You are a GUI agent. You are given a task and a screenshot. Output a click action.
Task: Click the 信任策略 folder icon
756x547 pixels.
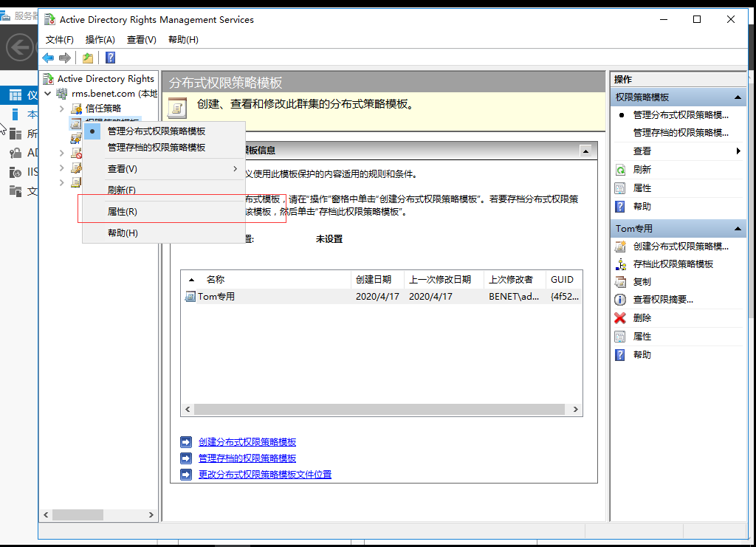click(x=76, y=109)
